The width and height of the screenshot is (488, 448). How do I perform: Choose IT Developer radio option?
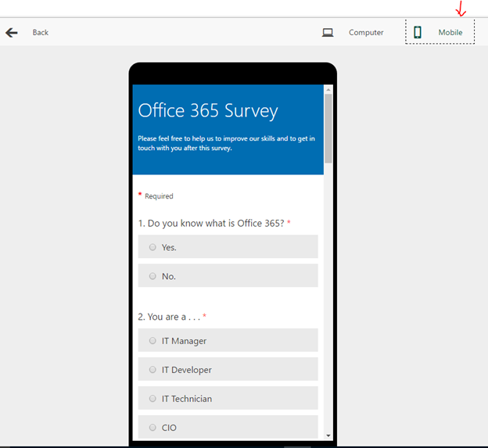[152, 370]
